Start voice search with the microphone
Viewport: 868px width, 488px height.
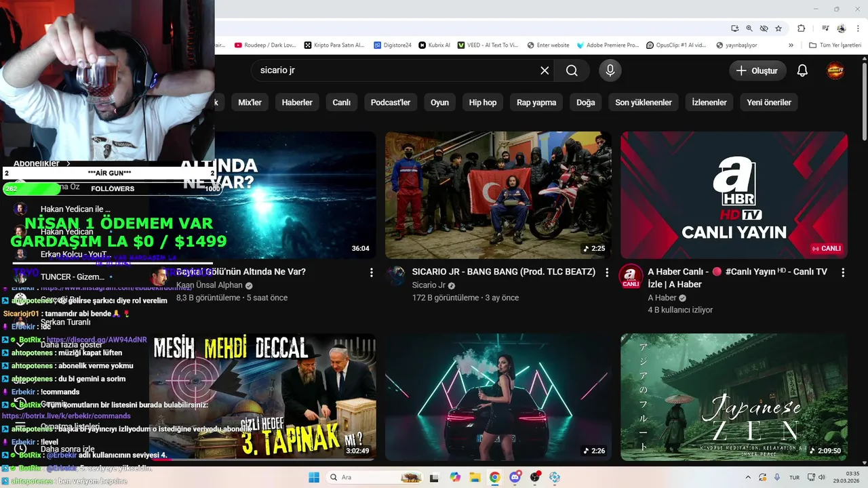pos(610,70)
